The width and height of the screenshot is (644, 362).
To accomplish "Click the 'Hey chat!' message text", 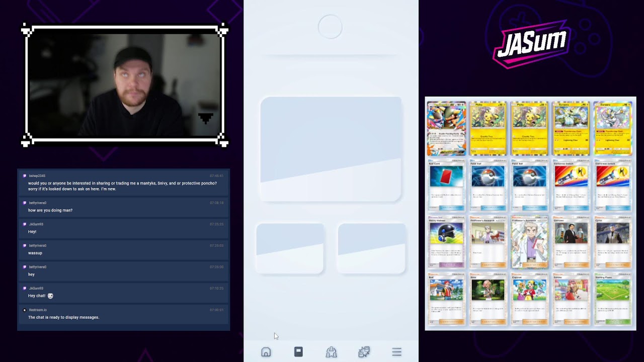I will point(37,296).
